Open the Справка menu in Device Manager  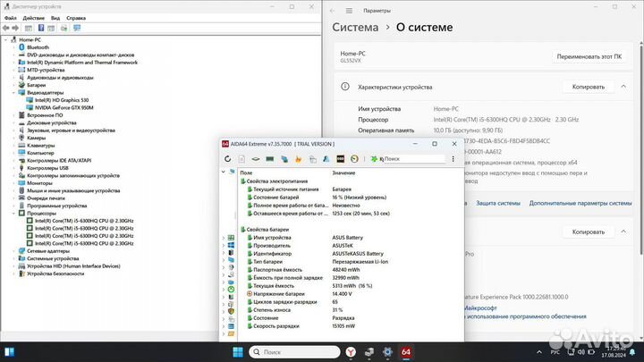77,17
